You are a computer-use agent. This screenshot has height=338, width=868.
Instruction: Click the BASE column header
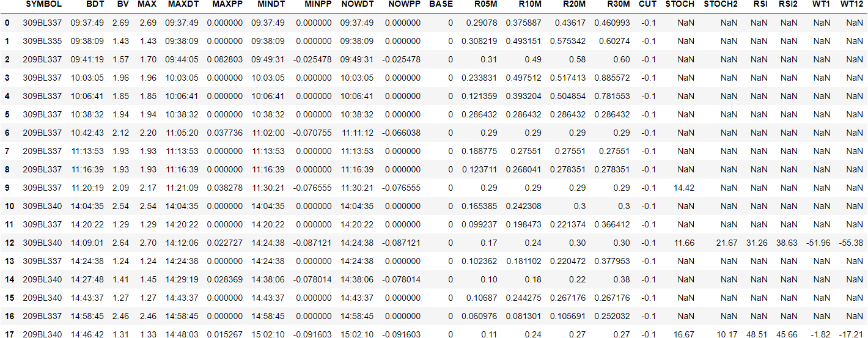[x=441, y=4]
